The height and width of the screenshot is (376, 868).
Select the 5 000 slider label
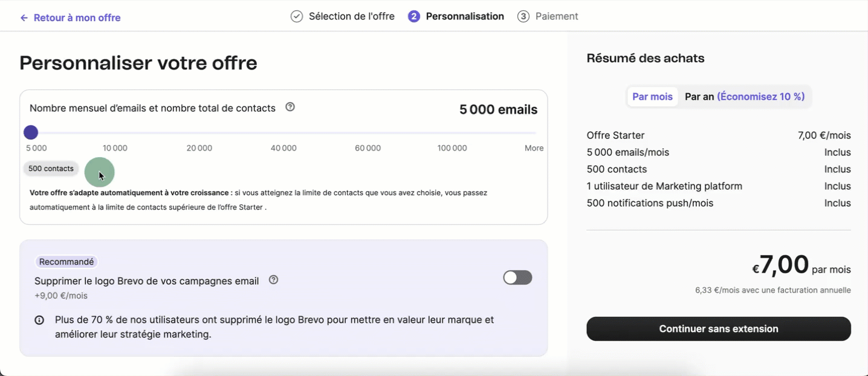(36, 148)
